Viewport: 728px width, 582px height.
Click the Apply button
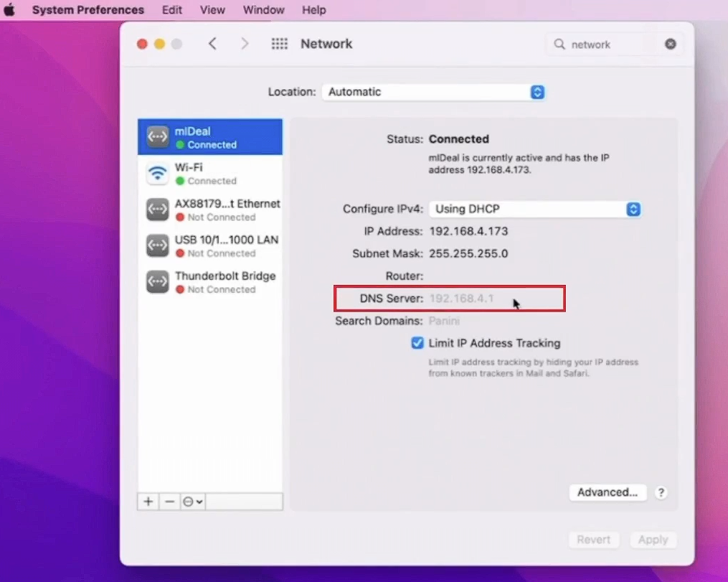pos(653,540)
